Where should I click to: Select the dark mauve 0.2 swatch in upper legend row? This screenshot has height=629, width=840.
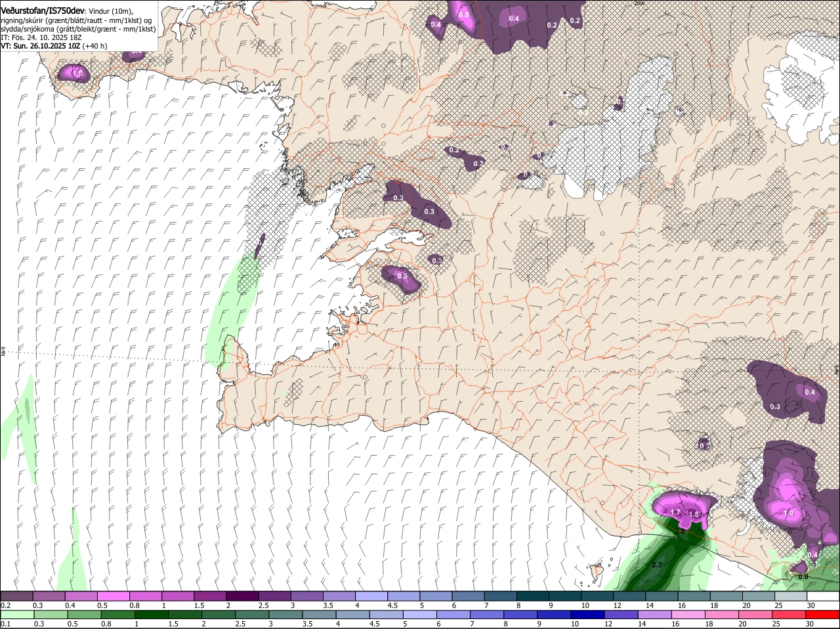(x=16, y=596)
